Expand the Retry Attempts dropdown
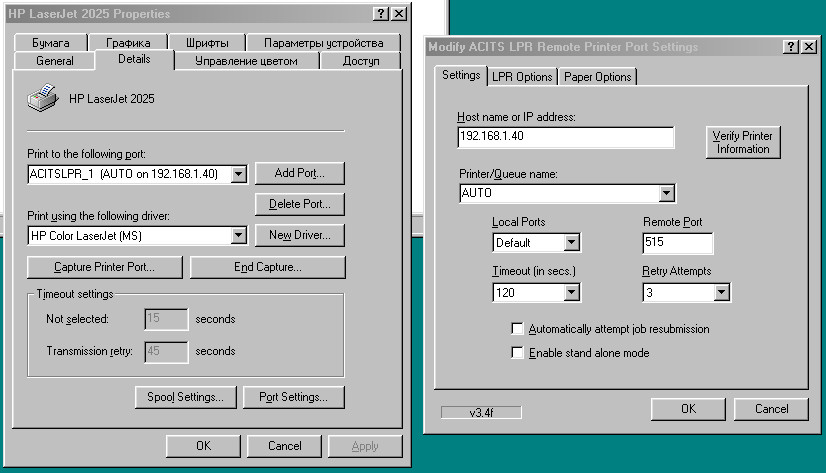The image size is (826, 473). 721,292
